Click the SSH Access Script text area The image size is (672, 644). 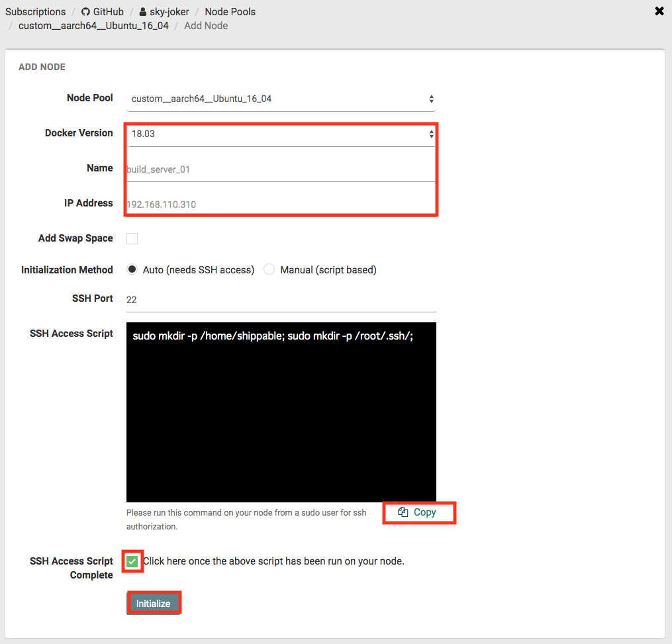click(281, 412)
